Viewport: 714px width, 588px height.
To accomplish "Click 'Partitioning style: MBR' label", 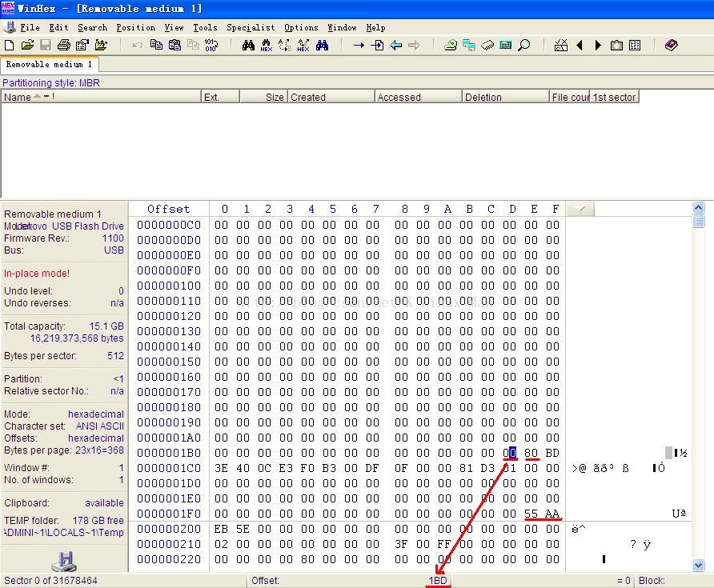I will tap(51, 83).
